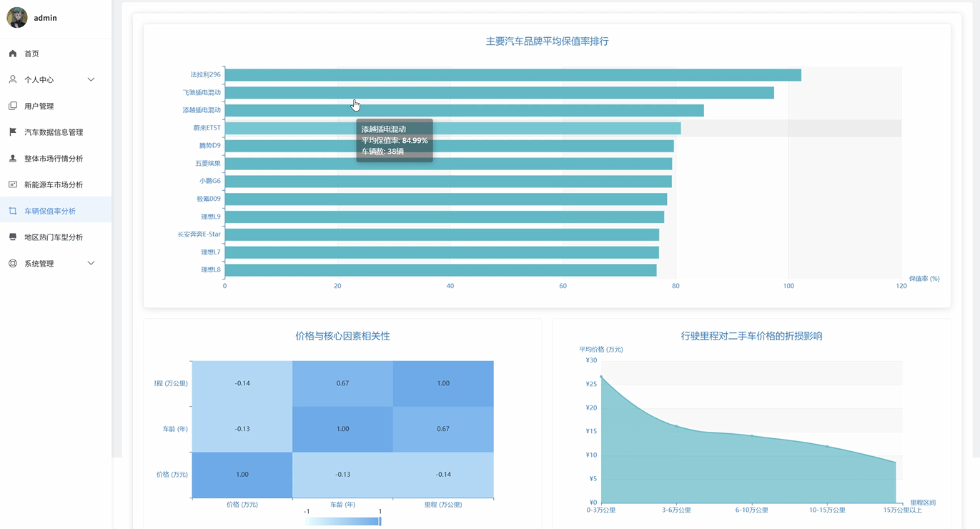Click the 理想L8 bar
980x529 pixels.
click(441, 270)
